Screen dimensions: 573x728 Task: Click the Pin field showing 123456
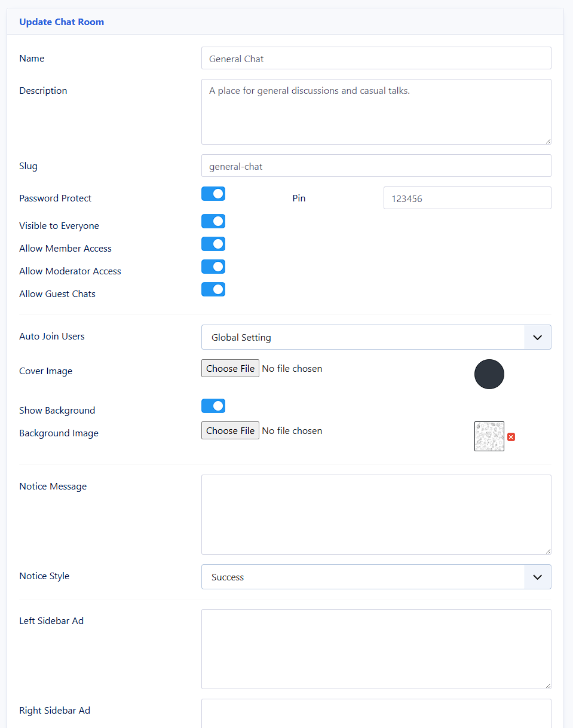pyautogui.click(x=467, y=198)
